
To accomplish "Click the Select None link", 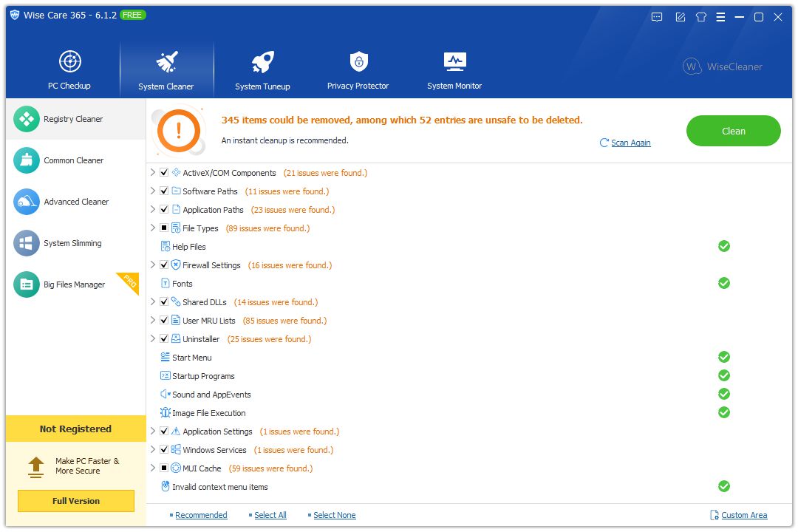I will pyautogui.click(x=334, y=515).
